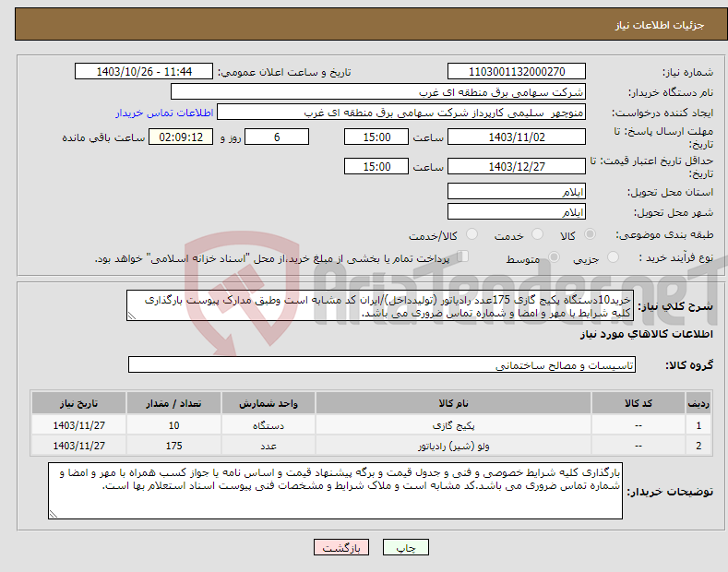The image size is (728, 572).
Task: Select the خدمت radio button
Action: 537,234
